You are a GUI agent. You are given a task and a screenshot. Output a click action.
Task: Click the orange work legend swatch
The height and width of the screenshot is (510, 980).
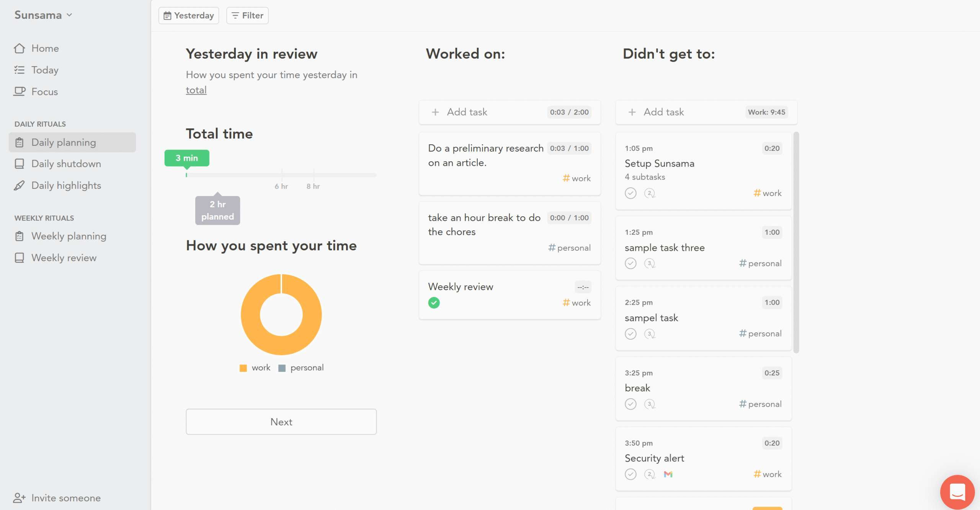(243, 368)
